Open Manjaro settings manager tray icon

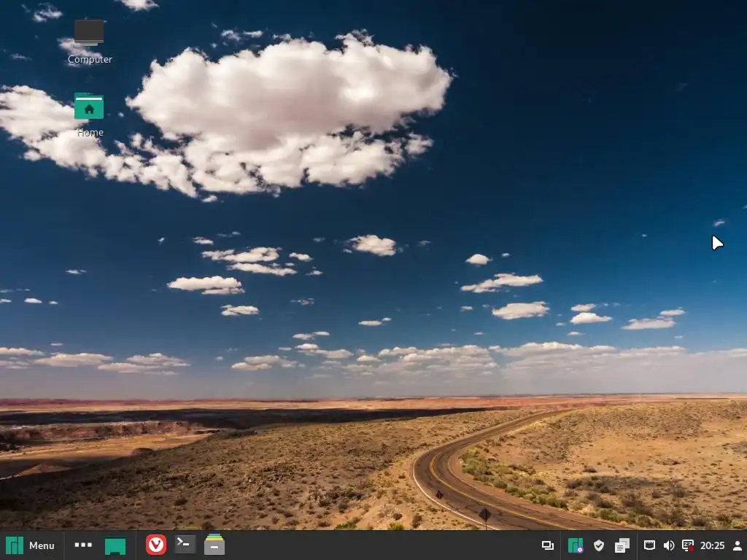576,545
